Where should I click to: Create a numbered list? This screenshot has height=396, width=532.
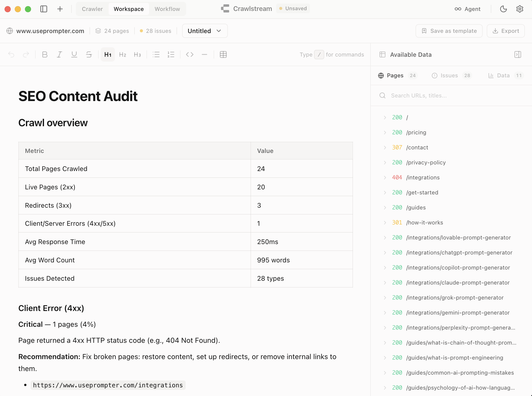[171, 54]
